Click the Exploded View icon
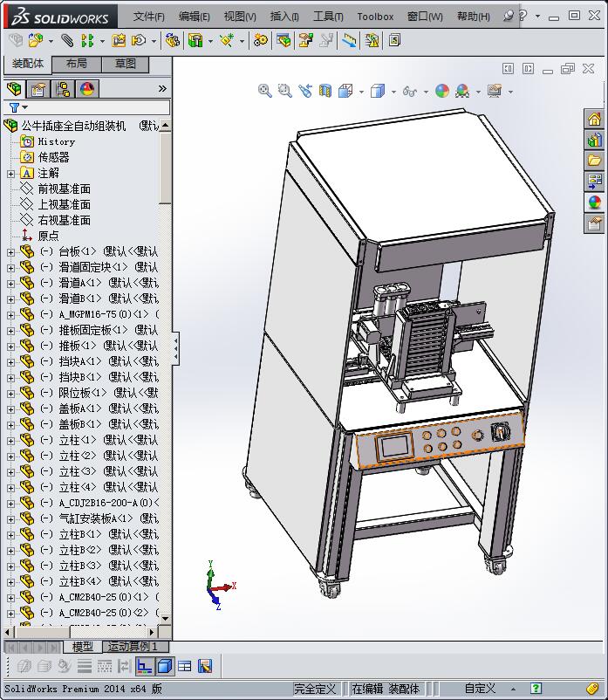608x700 pixels. click(x=305, y=41)
